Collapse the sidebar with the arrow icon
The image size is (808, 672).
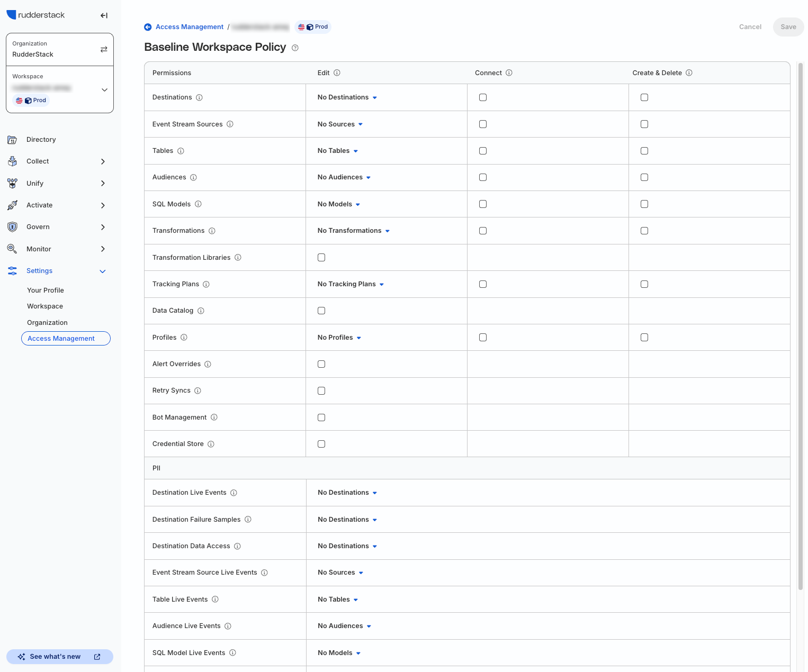[x=104, y=15]
